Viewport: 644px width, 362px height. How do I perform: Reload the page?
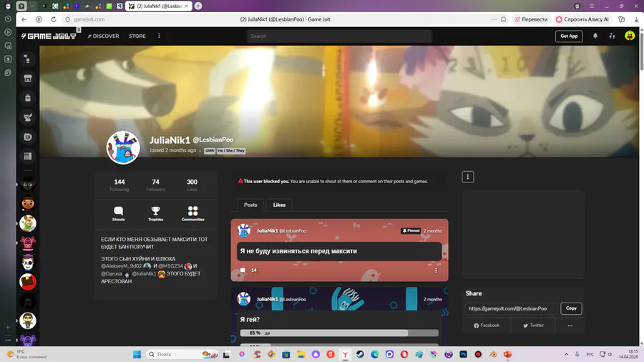(x=54, y=19)
